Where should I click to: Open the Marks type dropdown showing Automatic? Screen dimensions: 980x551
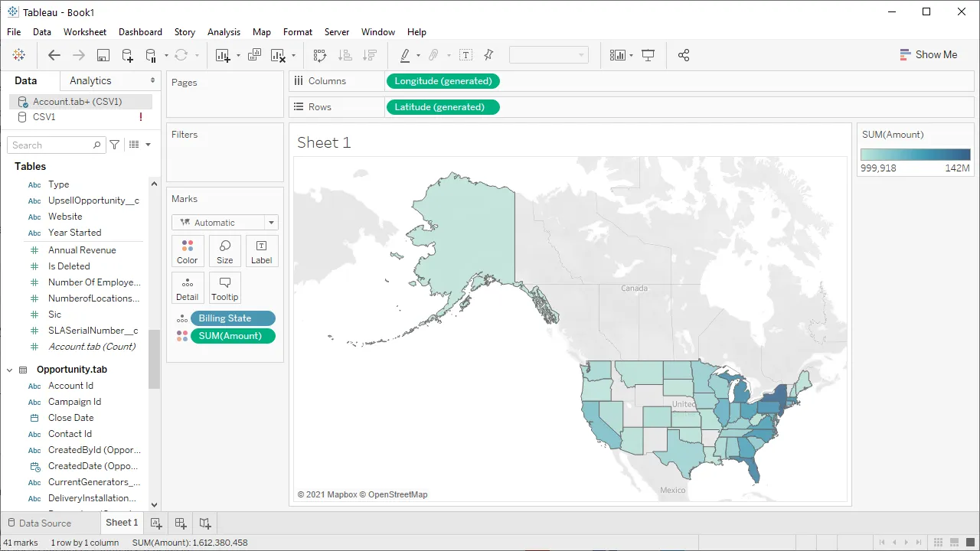point(270,222)
